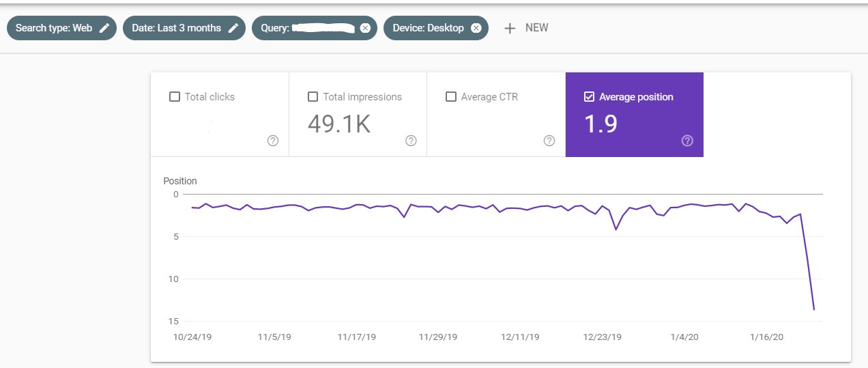Click the 12/23/19 date label
This screenshot has width=868, height=368.
pyautogui.click(x=603, y=337)
